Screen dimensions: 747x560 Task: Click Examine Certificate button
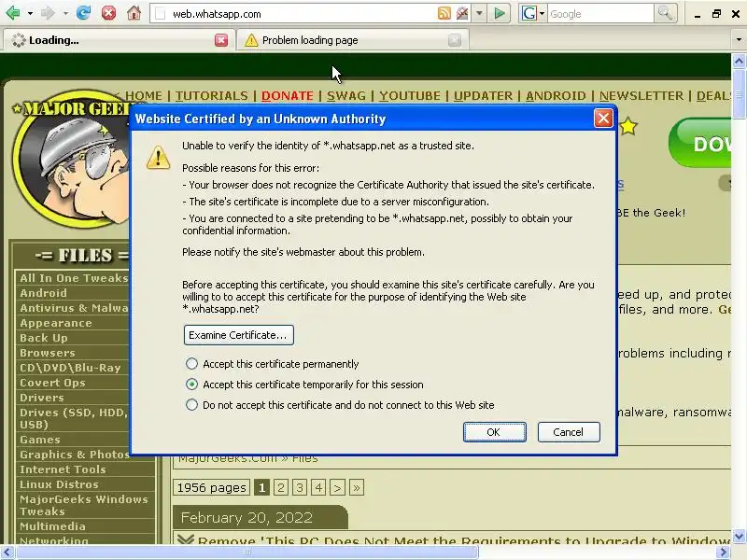click(238, 335)
